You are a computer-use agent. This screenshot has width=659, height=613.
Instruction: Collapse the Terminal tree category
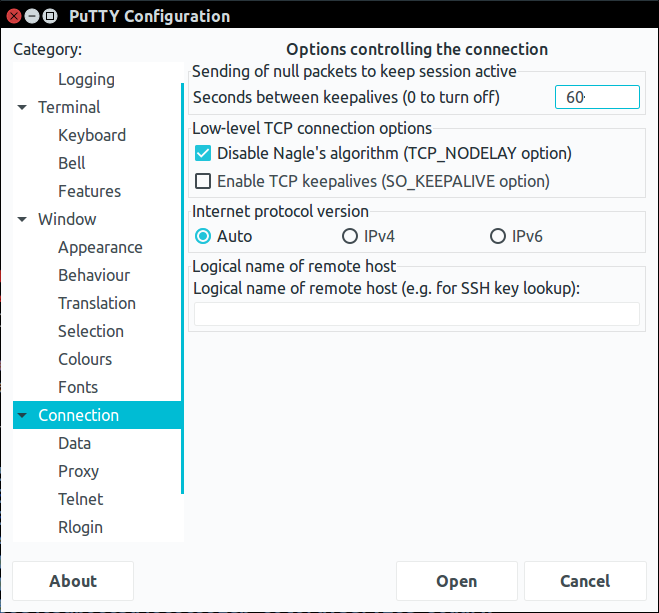coord(22,108)
